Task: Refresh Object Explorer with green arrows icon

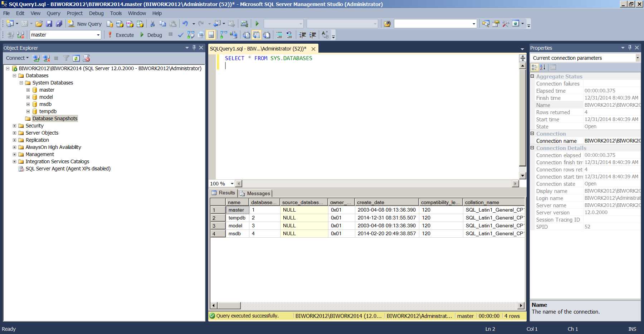Action: (x=76, y=58)
